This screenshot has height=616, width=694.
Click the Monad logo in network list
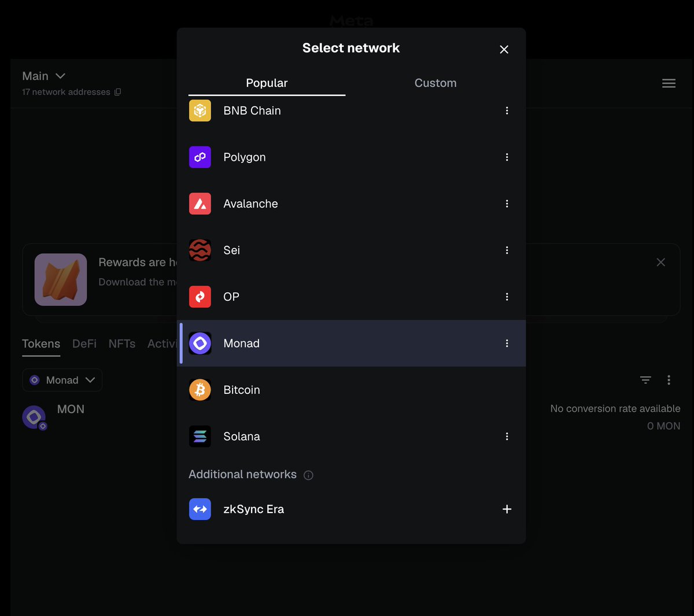[x=200, y=344]
